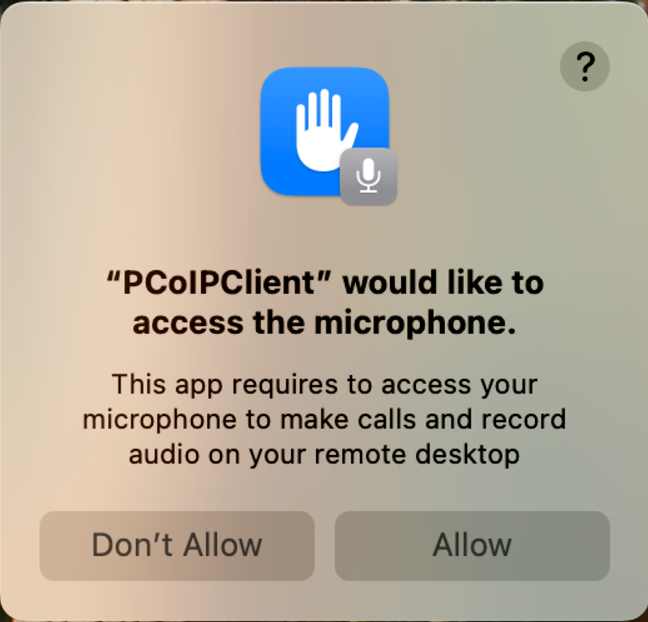This screenshot has width=648, height=622.
Task: Select the white hand symbol in icon
Action: [326, 130]
